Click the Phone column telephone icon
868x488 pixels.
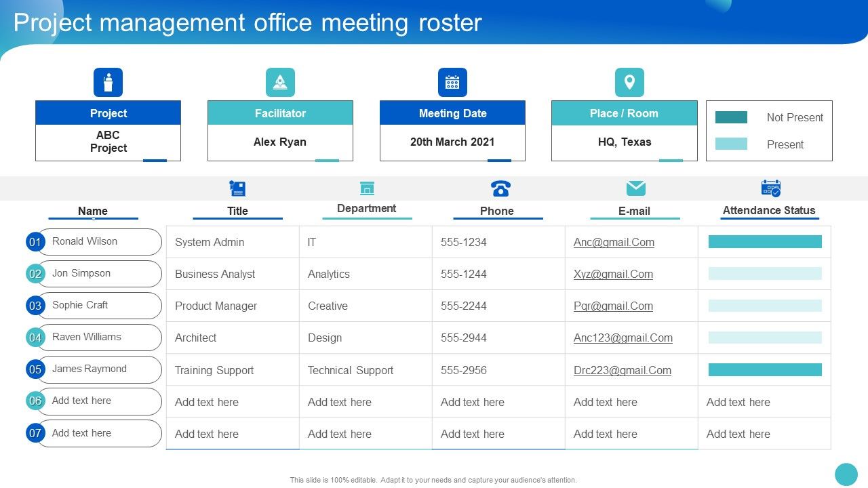click(500, 188)
